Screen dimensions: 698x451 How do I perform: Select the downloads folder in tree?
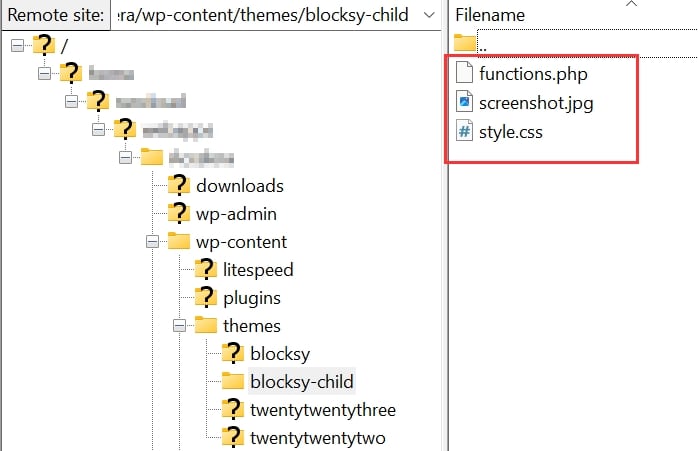239,185
